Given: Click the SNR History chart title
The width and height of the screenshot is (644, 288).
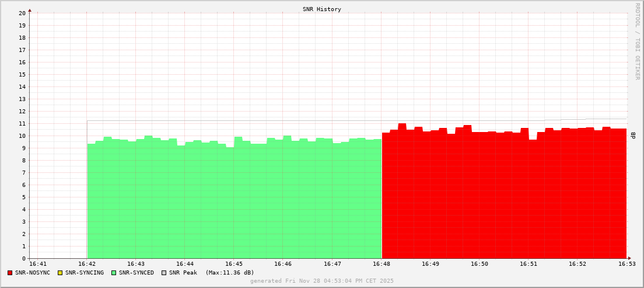Looking at the screenshot, I should (x=322, y=9).
